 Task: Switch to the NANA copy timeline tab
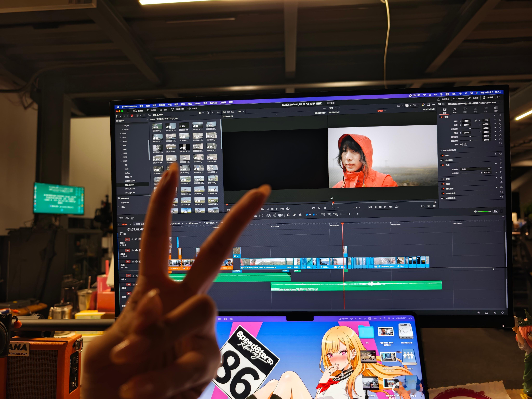(x=193, y=223)
